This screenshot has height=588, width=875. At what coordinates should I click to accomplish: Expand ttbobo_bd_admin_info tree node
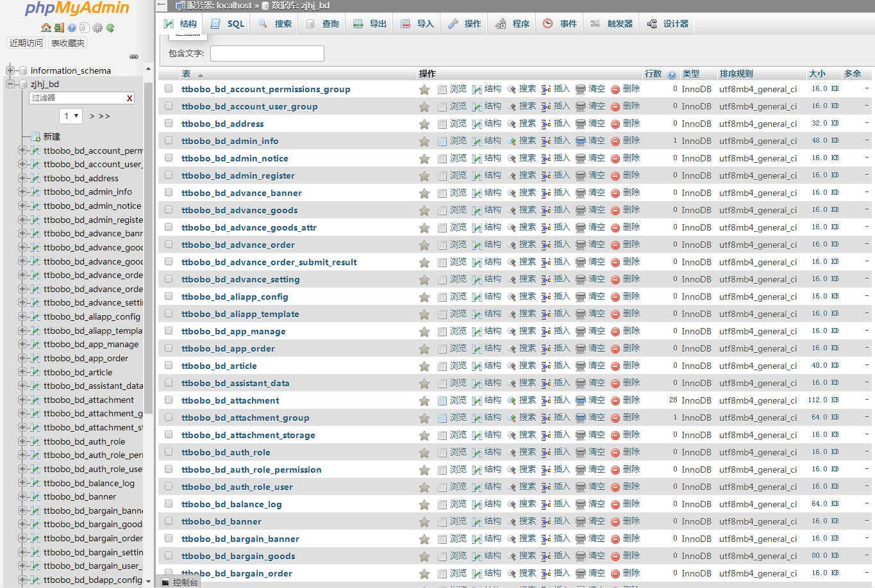coord(22,192)
